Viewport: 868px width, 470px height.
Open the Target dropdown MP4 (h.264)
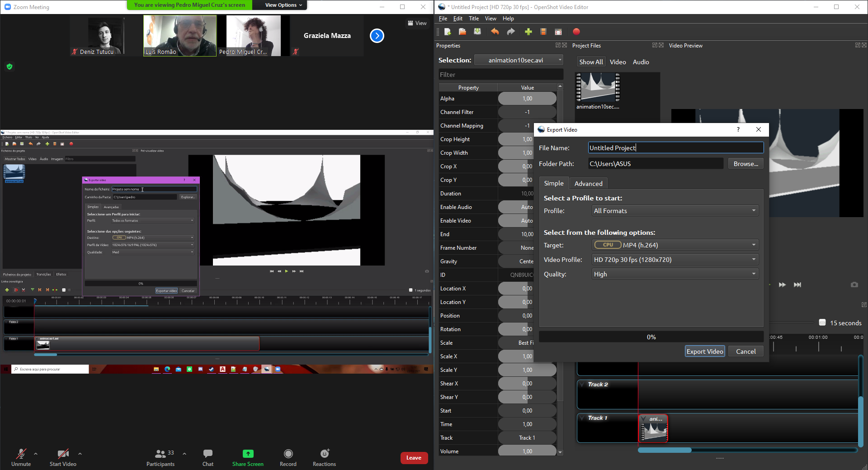(x=675, y=245)
